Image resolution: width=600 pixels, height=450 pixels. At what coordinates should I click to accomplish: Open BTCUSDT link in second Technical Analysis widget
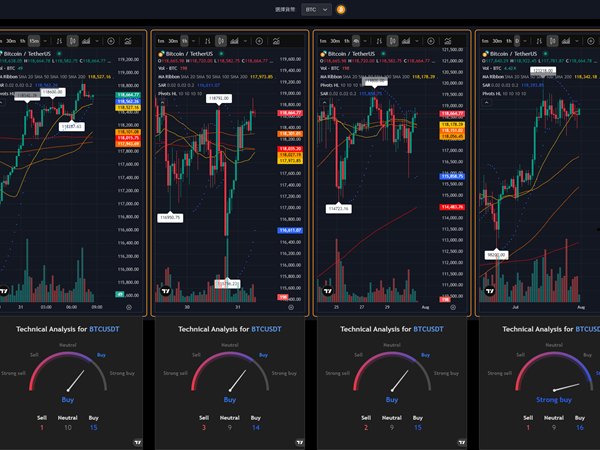click(266, 329)
